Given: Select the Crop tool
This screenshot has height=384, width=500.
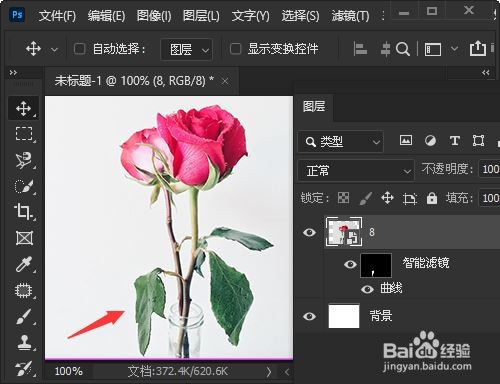Looking at the screenshot, I should pyautogui.click(x=23, y=212).
